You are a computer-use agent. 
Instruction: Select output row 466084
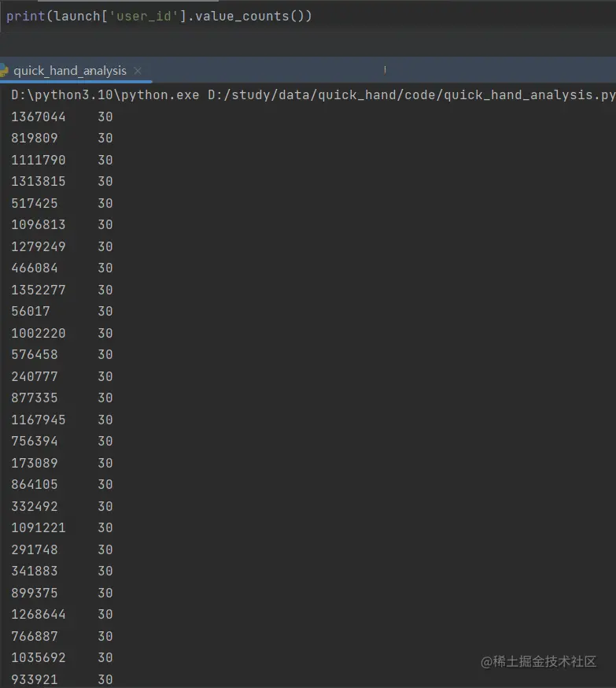[x=62, y=268]
